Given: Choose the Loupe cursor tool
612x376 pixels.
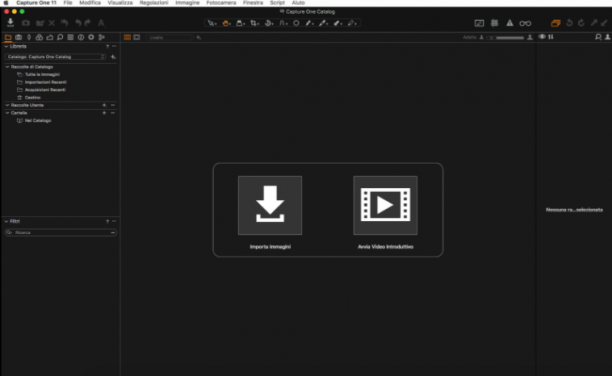Looking at the screenshot, I should tap(240, 23).
